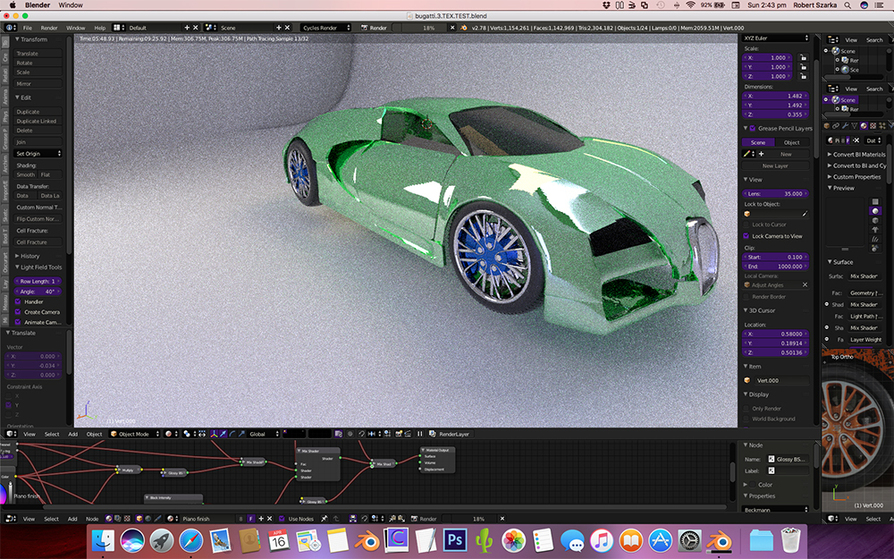The width and height of the screenshot is (894, 559).
Task: Click the Photoshop icon in the dock
Action: coord(454,541)
